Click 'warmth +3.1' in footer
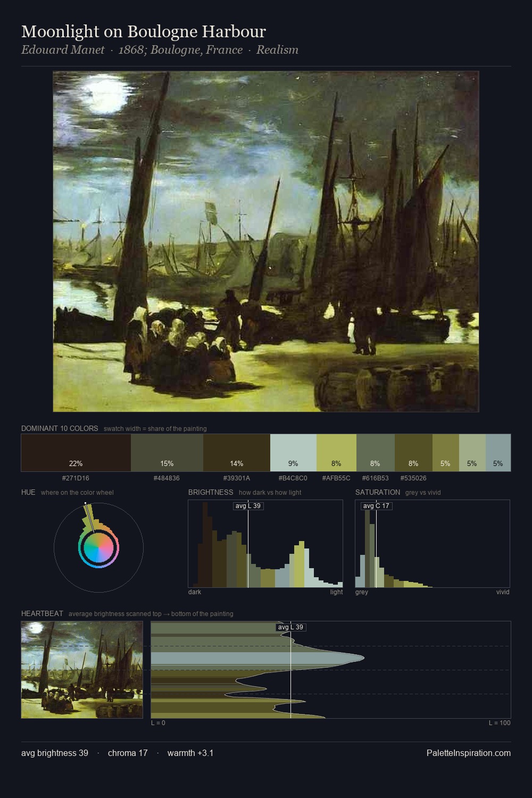Viewport: 532px width, 798px height. [x=190, y=753]
